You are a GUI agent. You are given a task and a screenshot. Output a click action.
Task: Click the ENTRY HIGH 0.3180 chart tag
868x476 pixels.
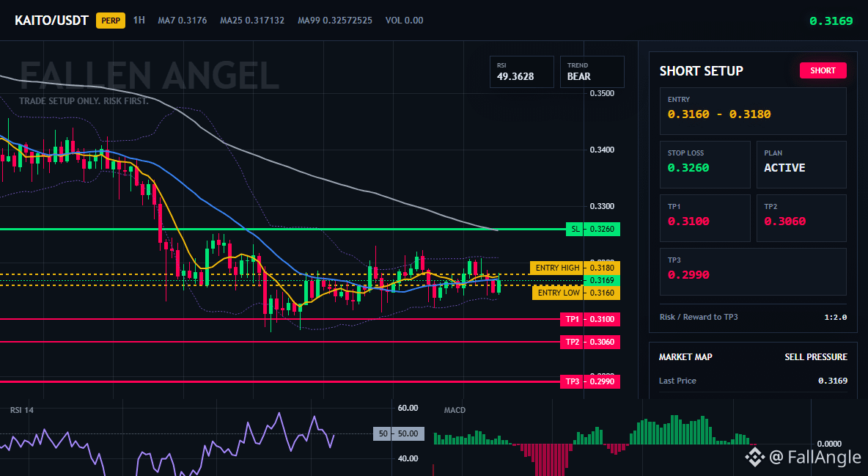[x=575, y=268]
